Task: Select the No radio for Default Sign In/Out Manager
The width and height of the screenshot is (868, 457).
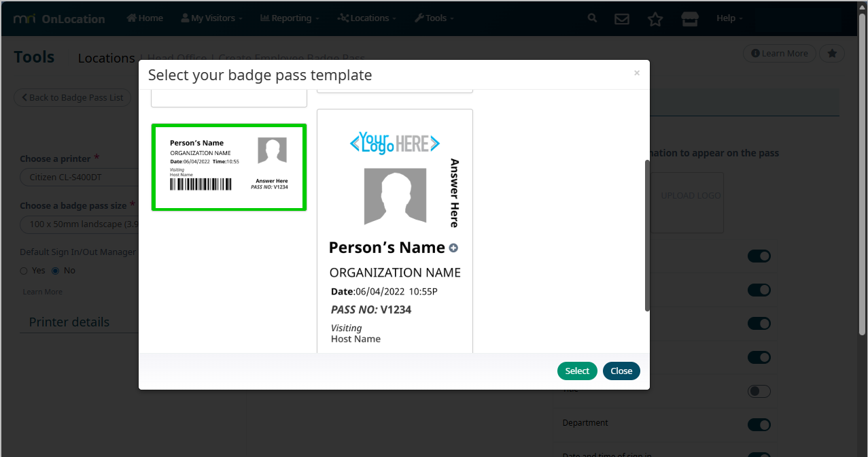Action: (56, 271)
